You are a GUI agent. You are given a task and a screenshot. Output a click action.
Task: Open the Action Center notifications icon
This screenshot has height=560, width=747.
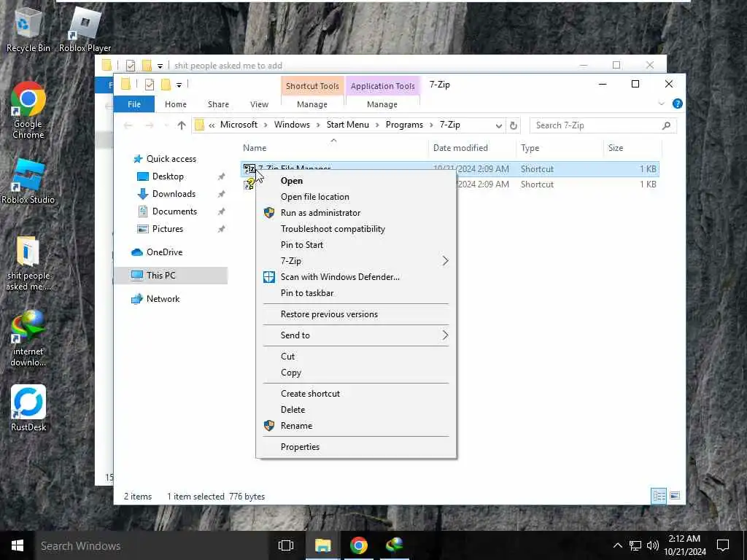pos(723,545)
